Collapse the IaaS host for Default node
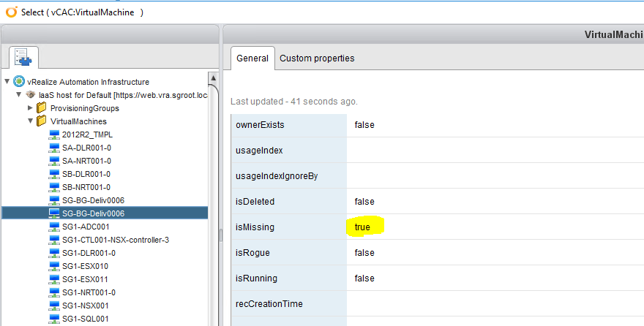Viewport: 644px width, 326px height. coord(18,95)
